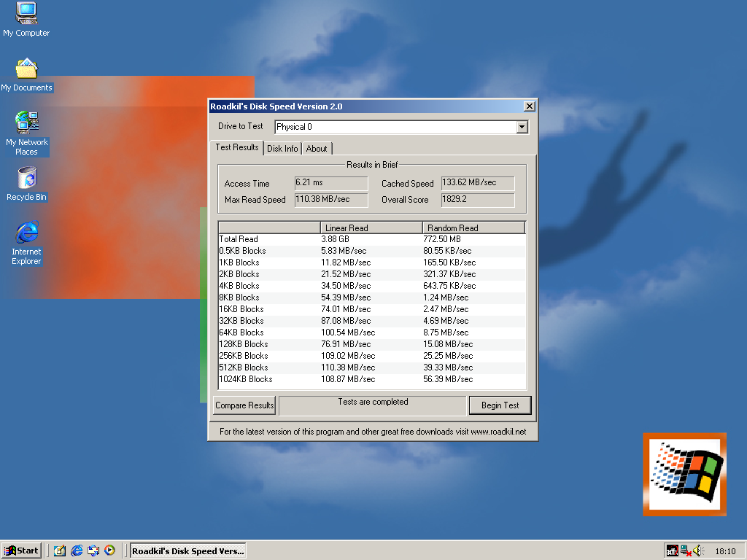Select the 1KB Blocks row label

point(239,262)
